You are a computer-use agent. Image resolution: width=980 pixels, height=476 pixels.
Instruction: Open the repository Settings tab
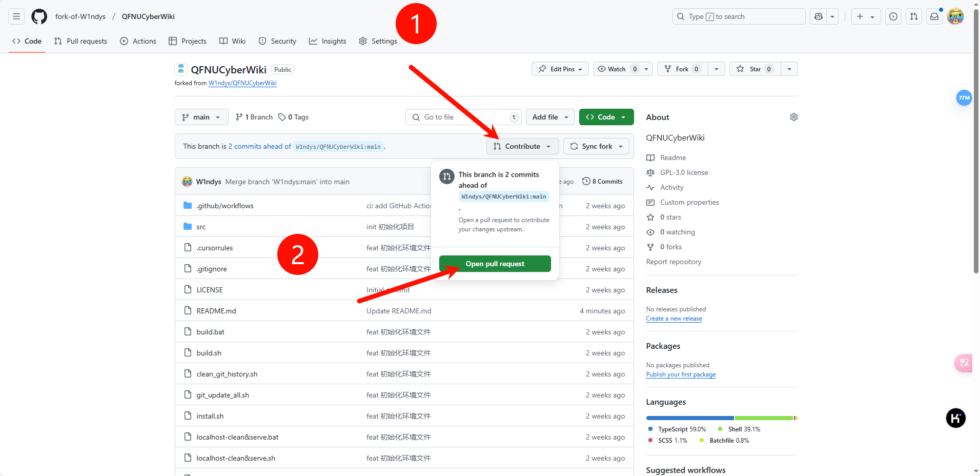pyautogui.click(x=378, y=41)
